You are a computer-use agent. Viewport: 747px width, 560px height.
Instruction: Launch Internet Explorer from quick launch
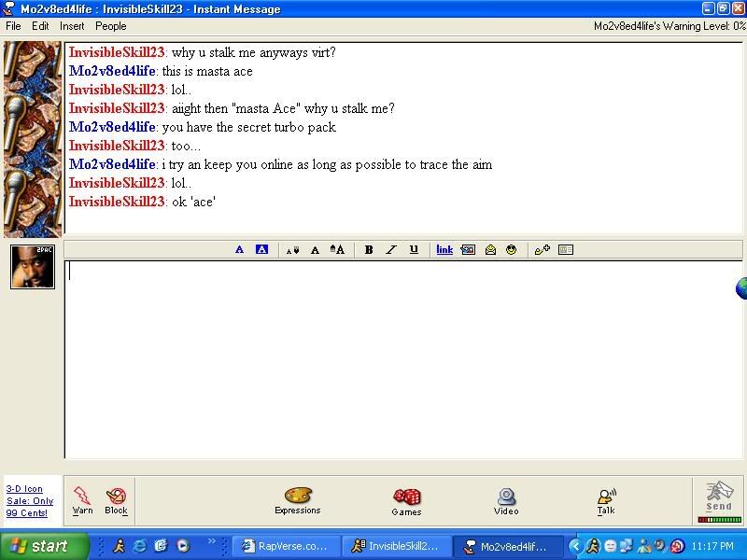140,546
